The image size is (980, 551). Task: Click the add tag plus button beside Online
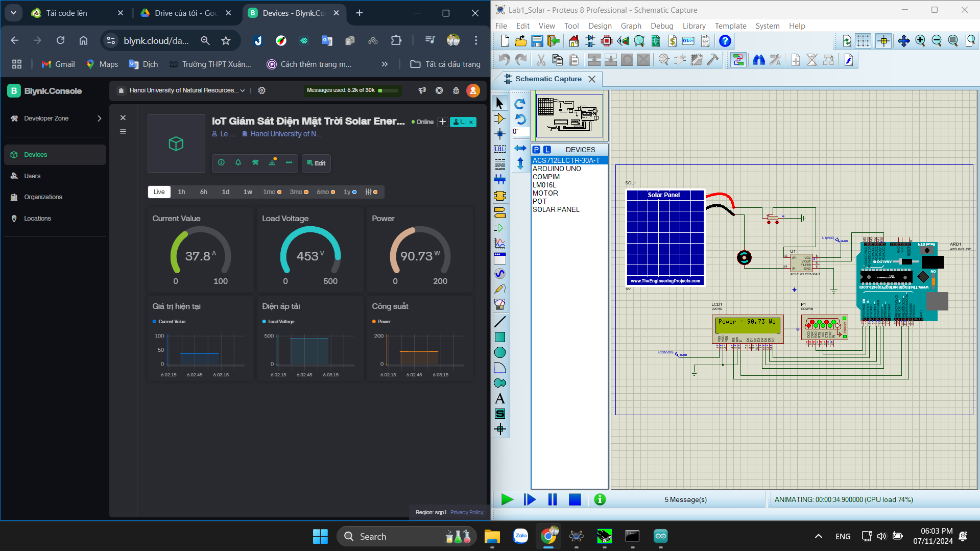tap(443, 122)
